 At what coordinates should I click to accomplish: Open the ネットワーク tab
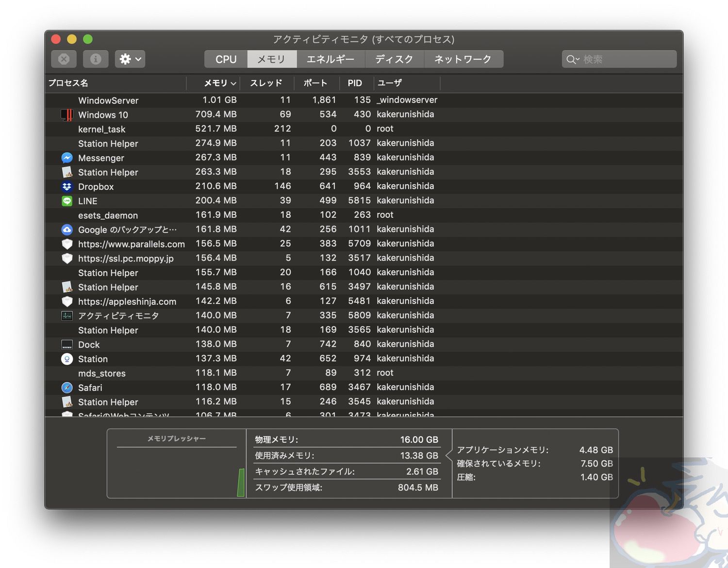(463, 59)
